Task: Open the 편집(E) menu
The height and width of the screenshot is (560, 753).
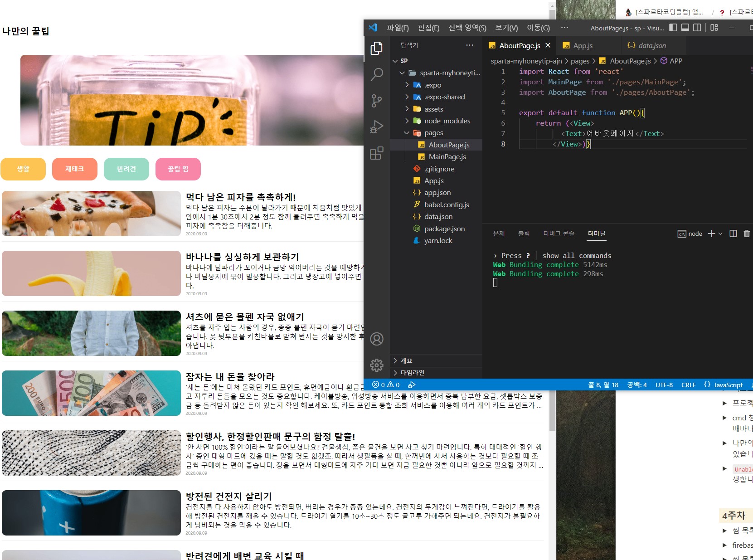Action: [x=428, y=28]
